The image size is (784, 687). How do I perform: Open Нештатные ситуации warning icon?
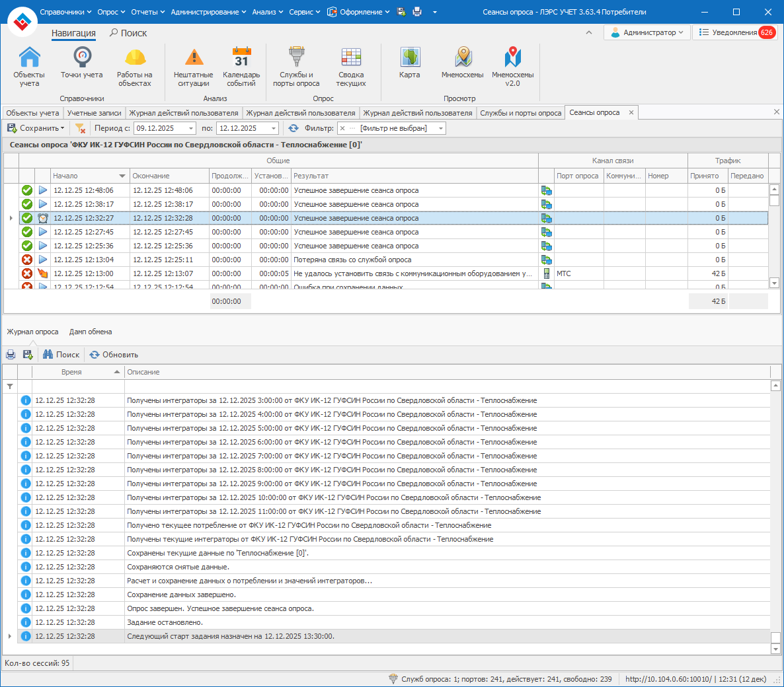tap(193, 66)
